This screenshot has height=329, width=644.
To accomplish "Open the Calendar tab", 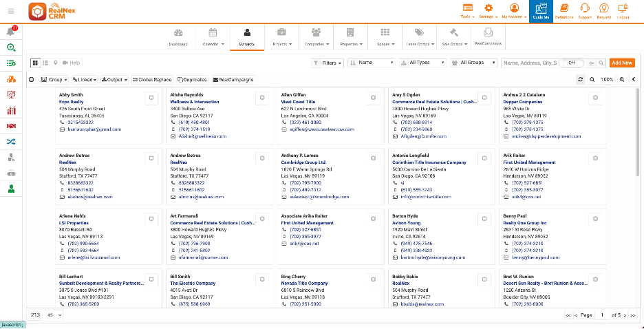I will [213, 37].
